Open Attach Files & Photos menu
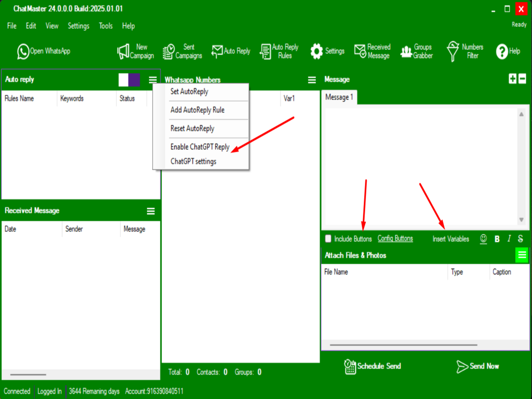 [x=522, y=255]
